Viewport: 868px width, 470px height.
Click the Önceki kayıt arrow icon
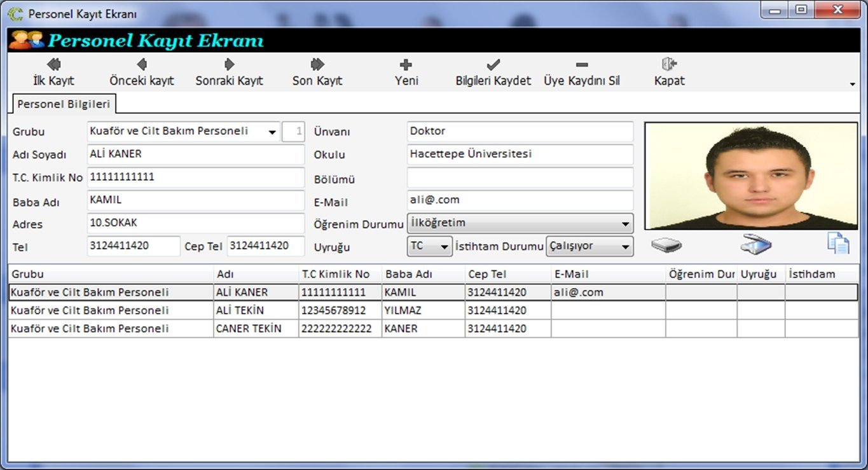(x=142, y=65)
